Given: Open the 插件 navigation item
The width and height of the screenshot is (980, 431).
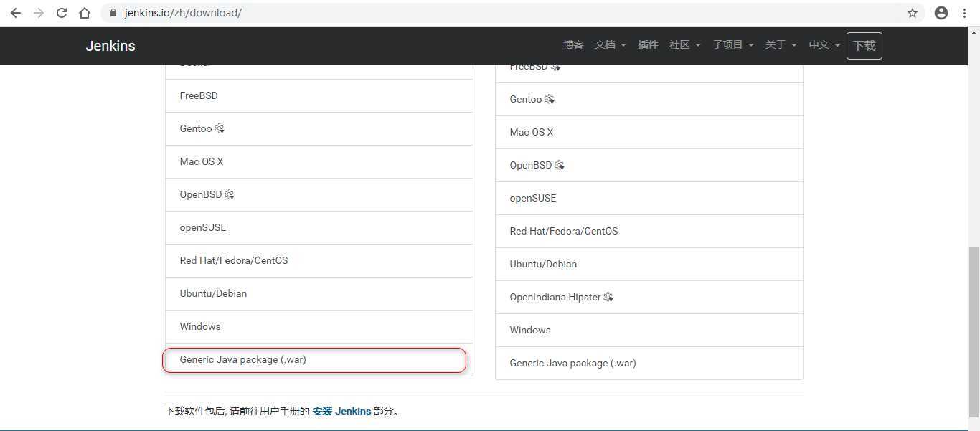Looking at the screenshot, I should coord(648,44).
